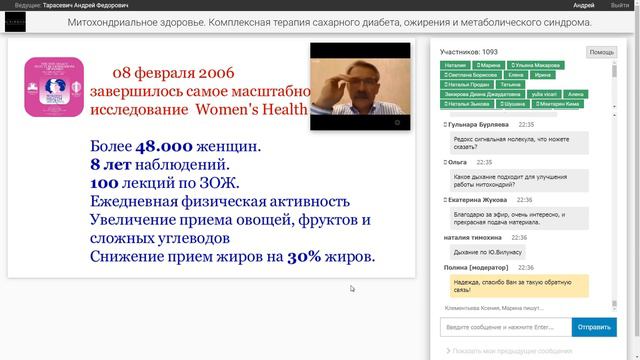Select participant tag Светлана Борисова
Viewport: 640px width, 360px height.
tap(471, 75)
